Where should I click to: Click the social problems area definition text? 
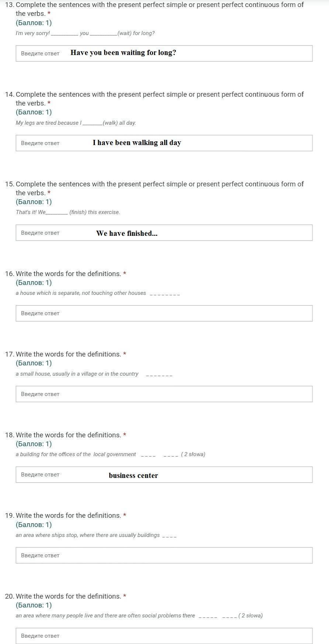point(105,616)
